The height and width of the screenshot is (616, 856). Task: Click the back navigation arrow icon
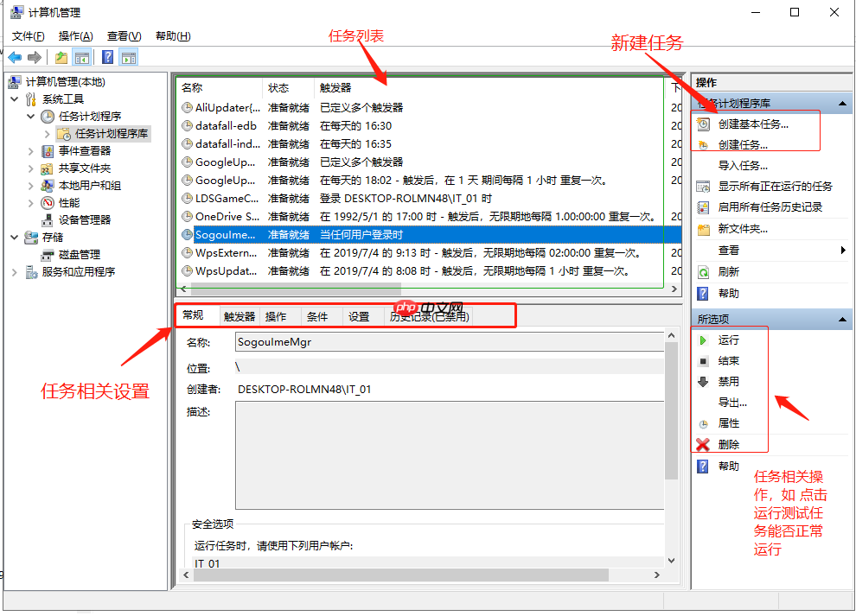(15, 57)
